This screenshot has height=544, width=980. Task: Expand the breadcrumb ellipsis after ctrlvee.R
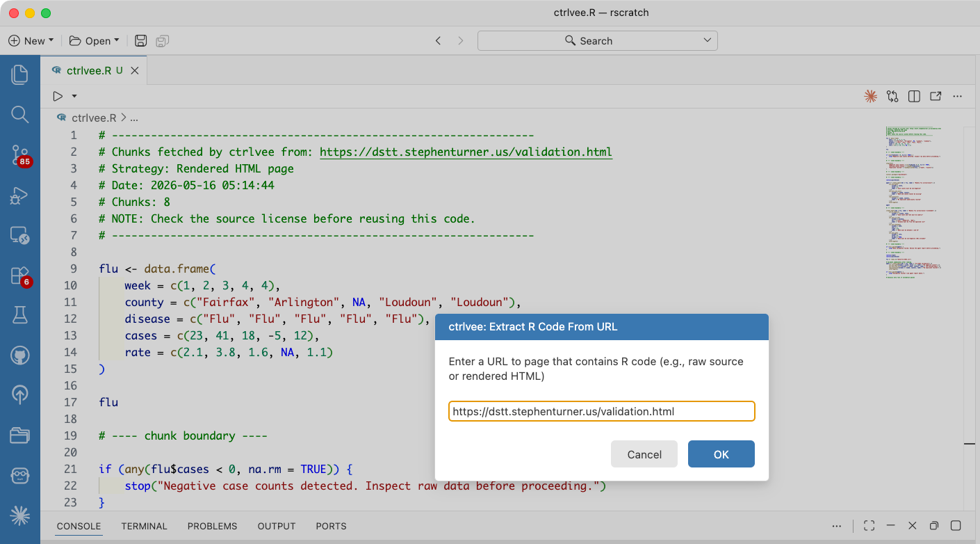(134, 118)
